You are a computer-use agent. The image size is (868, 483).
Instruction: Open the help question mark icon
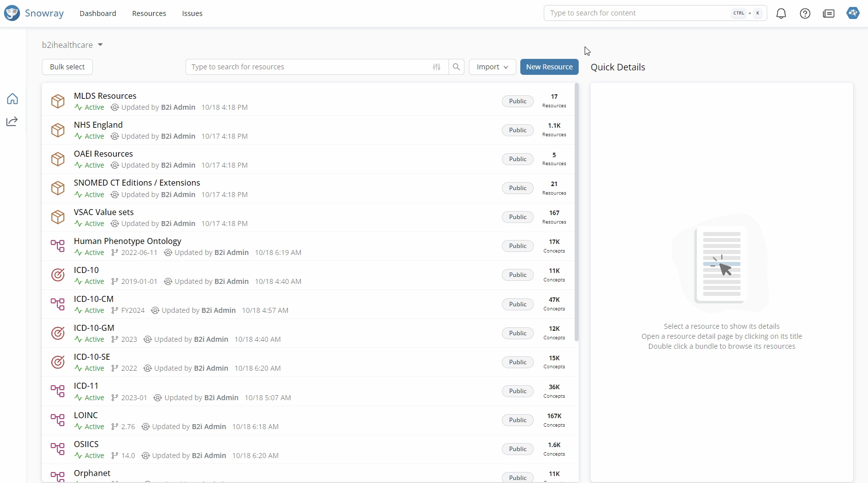point(805,13)
